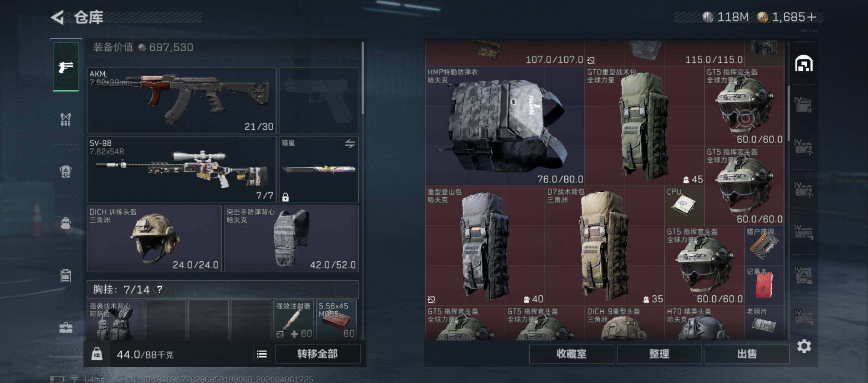Screen dimensions: 868x383
Task: Click the chest rig help question mark
Action: tap(160, 289)
